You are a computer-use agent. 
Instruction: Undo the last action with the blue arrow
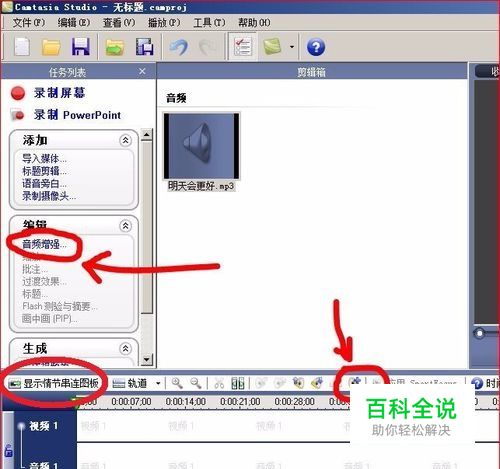point(178,47)
